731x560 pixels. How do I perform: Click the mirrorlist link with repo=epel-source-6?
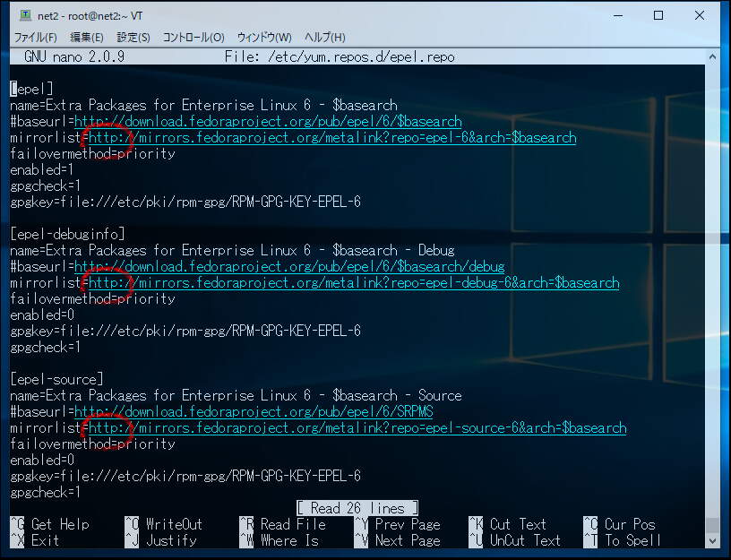point(357,428)
